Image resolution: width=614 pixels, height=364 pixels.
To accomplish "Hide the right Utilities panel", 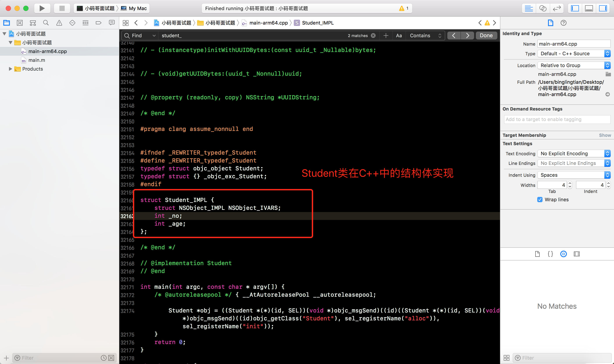I will 603,8.
